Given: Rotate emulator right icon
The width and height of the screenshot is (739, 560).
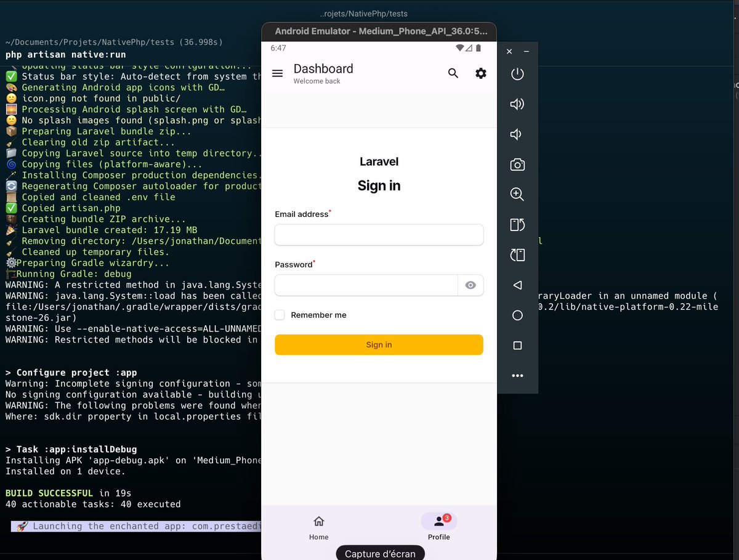Looking at the screenshot, I should 517,254.
